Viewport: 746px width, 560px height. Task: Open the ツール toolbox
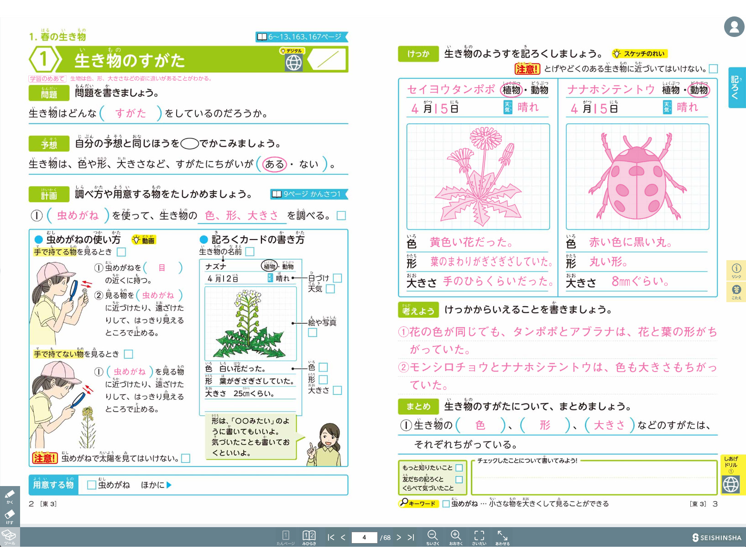pos(10,537)
